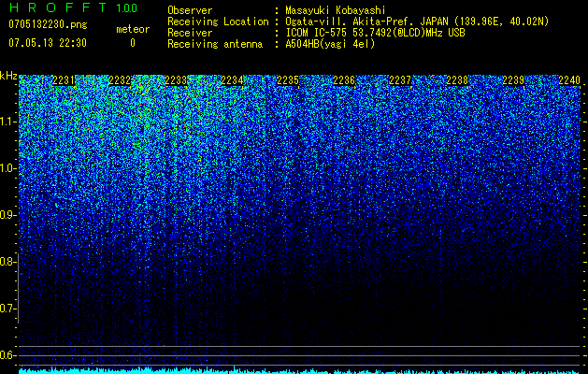Click the cyan signal level graph at bottom

tap(300, 370)
